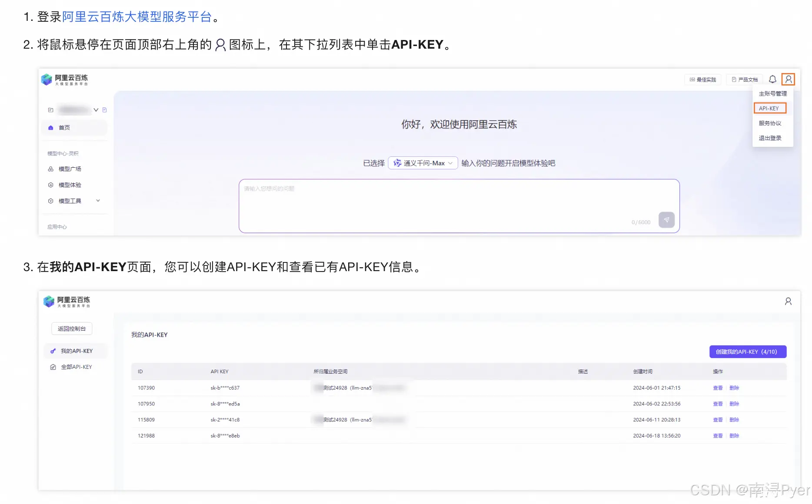
Task: Click the home icon beside 首页
Action: click(x=50, y=127)
